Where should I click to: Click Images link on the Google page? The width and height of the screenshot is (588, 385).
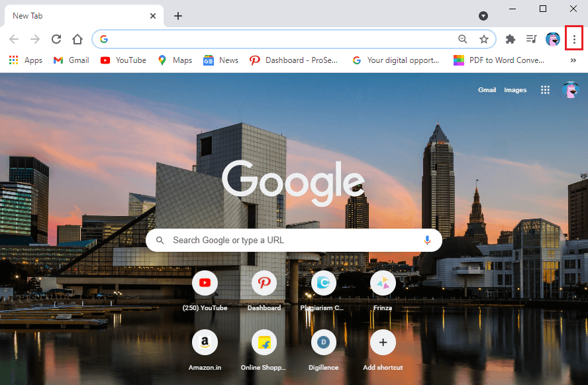pos(515,89)
